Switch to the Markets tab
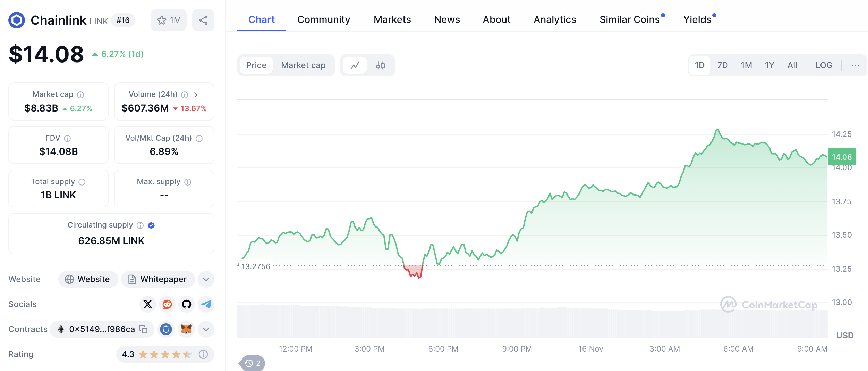 [392, 19]
